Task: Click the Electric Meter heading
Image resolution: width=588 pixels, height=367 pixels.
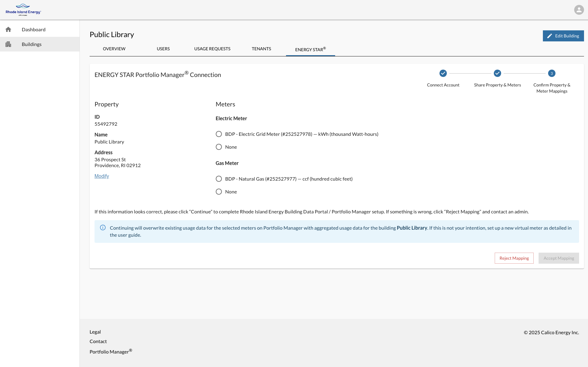Action: pyautogui.click(x=231, y=118)
